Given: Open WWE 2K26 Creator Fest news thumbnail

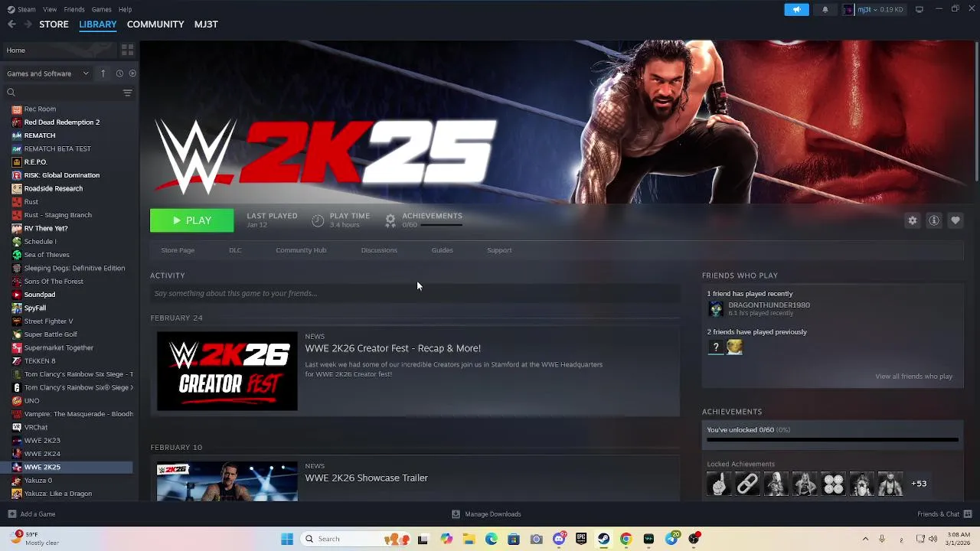Looking at the screenshot, I should (x=227, y=371).
